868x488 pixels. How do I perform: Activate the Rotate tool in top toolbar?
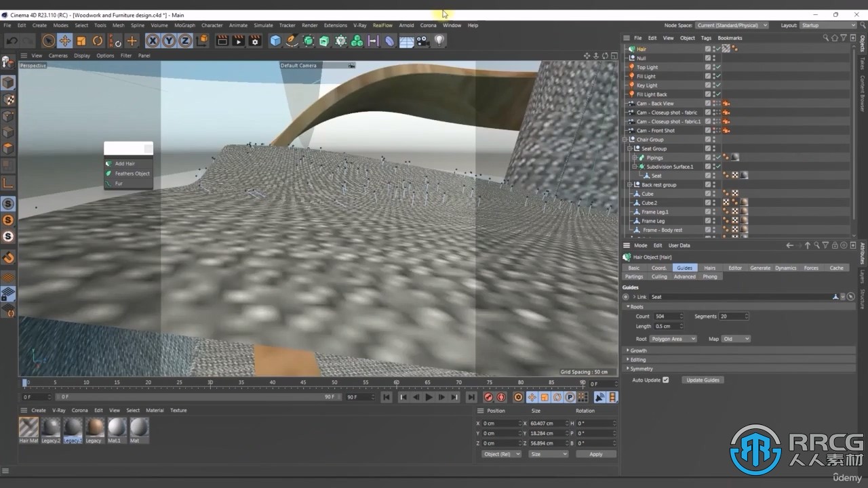click(x=98, y=41)
